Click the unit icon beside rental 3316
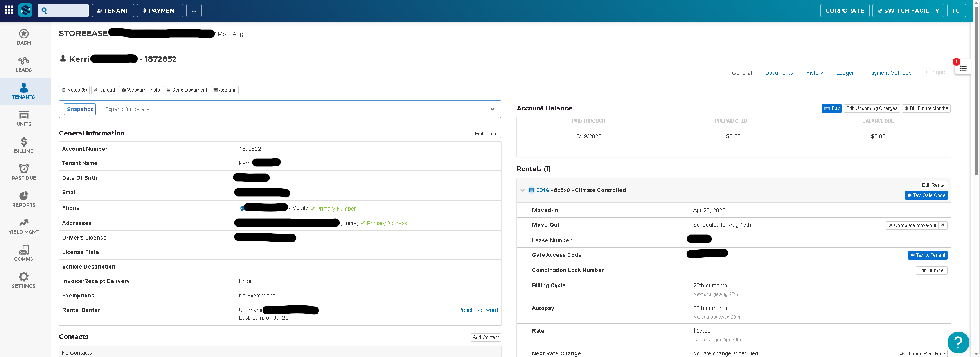Viewport: 980px width, 357px height. coord(531,191)
